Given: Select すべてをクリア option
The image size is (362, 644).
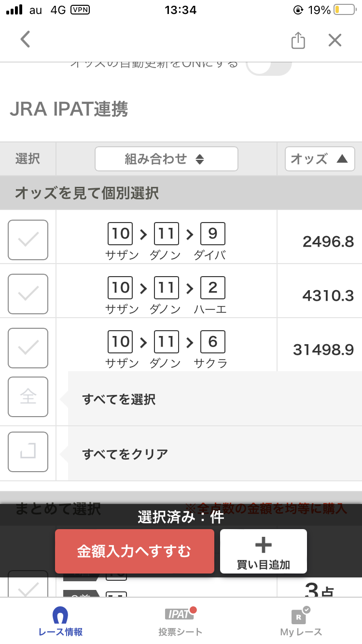Looking at the screenshot, I should tap(125, 454).
